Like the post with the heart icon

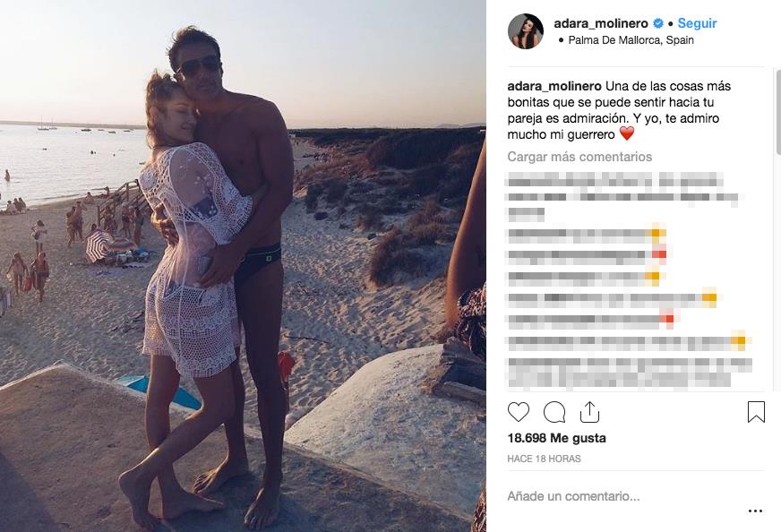[x=518, y=413]
